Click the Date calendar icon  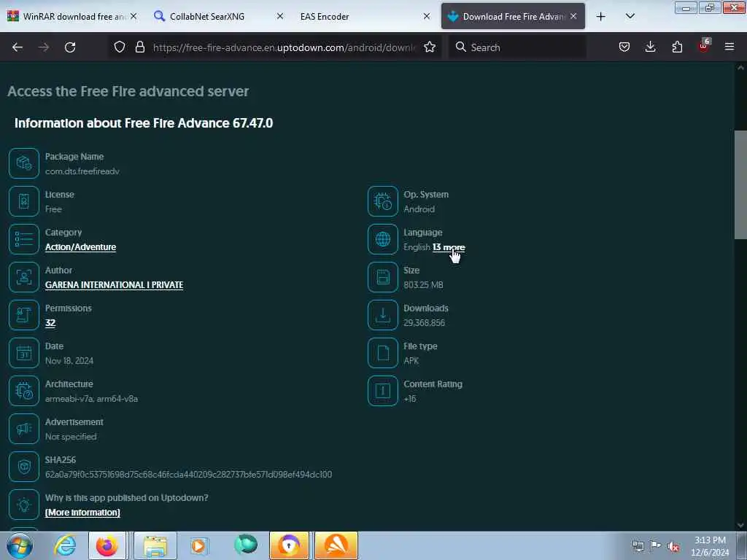[x=24, y=353]
